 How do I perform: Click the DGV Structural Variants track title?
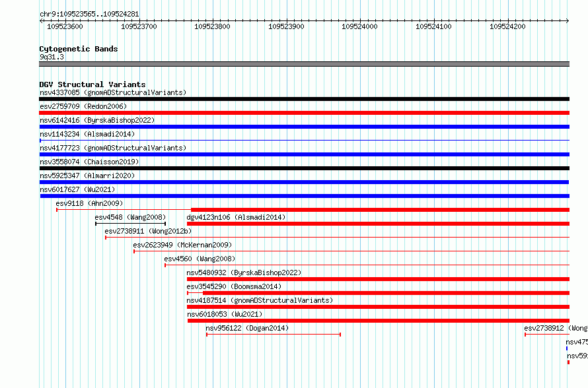92,84
